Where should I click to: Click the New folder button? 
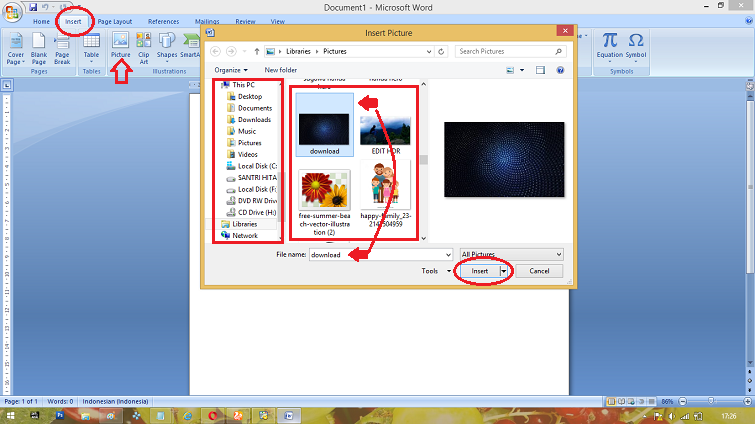click(x=281, y=70)
